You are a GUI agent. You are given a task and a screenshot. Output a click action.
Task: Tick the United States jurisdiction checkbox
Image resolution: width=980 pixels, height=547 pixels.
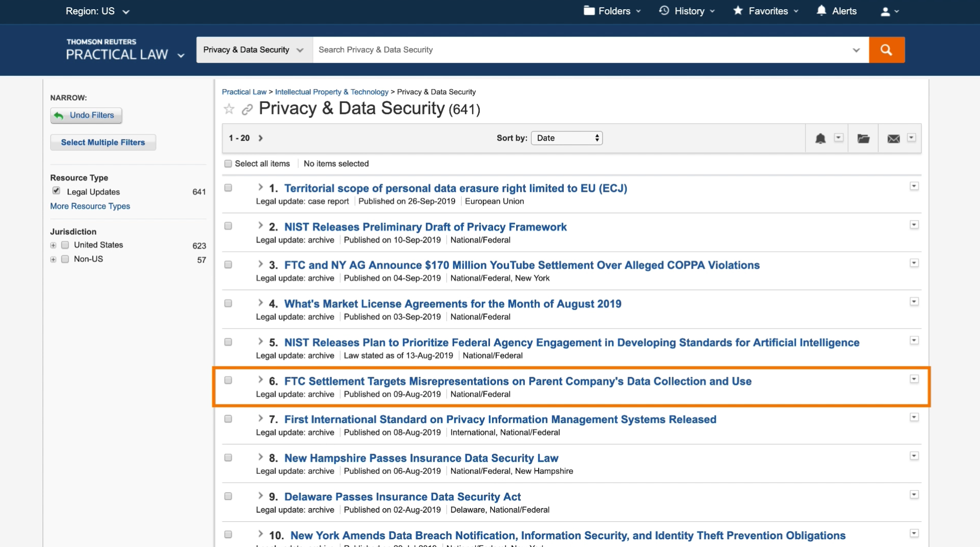click(65, 245)
